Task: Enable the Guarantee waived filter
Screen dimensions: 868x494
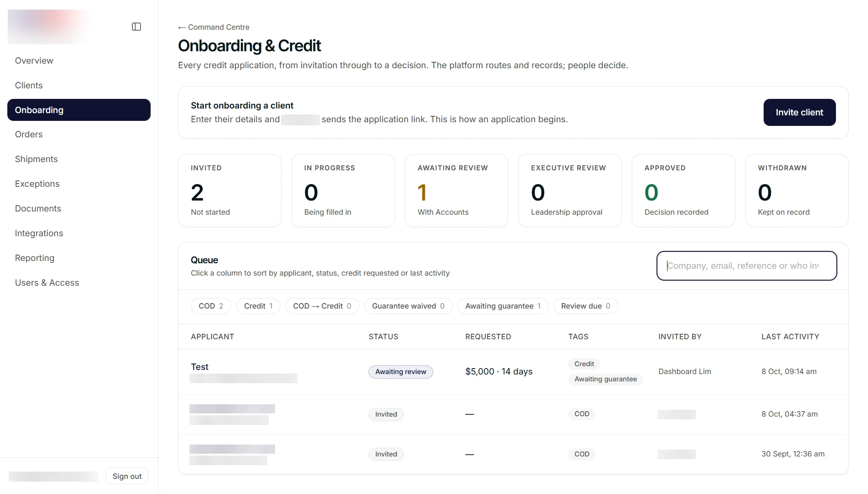Action: tap(408, 306)
